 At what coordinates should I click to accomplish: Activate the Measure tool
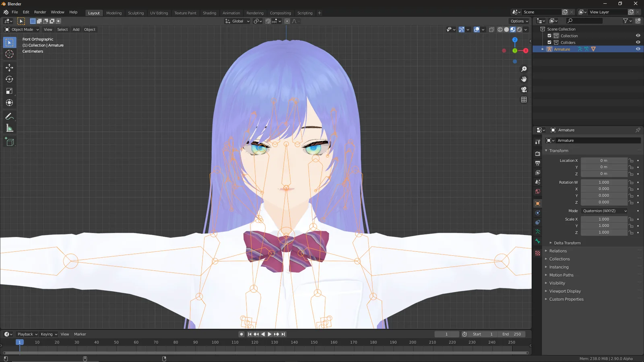[x=9, y=128]
